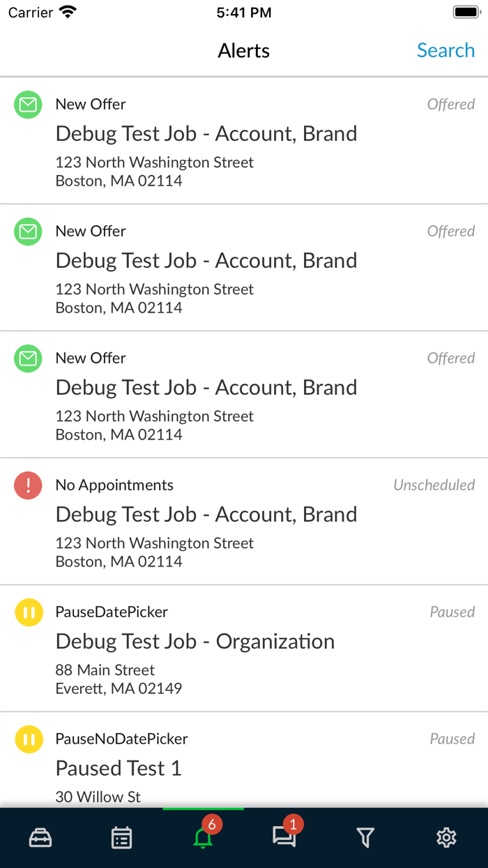Image resolution: width=488 pixels, height=868 pixels.
Task: Open the settings gear icon
Action: (446, 837)
